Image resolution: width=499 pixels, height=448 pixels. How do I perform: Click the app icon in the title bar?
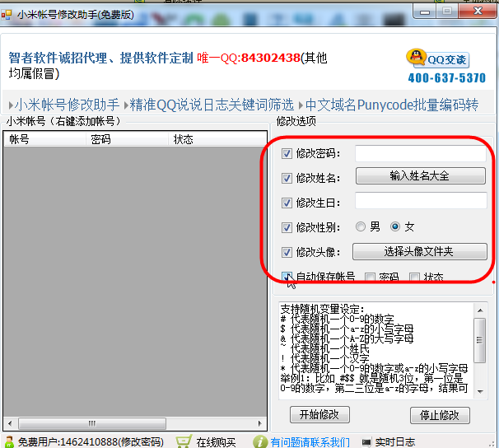(7, 15)
